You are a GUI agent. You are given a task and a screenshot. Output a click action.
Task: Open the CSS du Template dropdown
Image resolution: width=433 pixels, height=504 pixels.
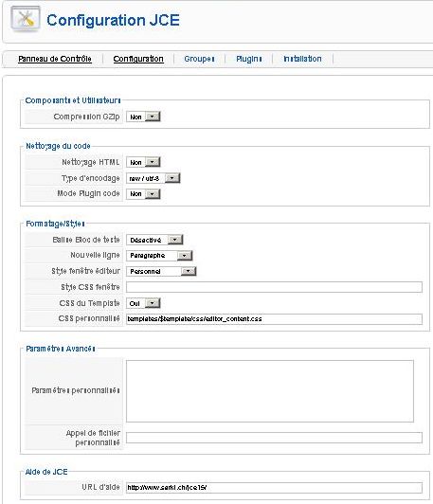143,303
